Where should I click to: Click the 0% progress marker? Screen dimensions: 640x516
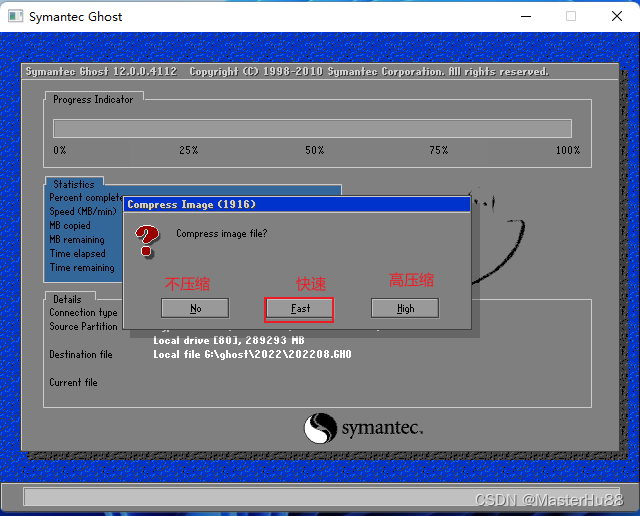(x=60, y=150)
